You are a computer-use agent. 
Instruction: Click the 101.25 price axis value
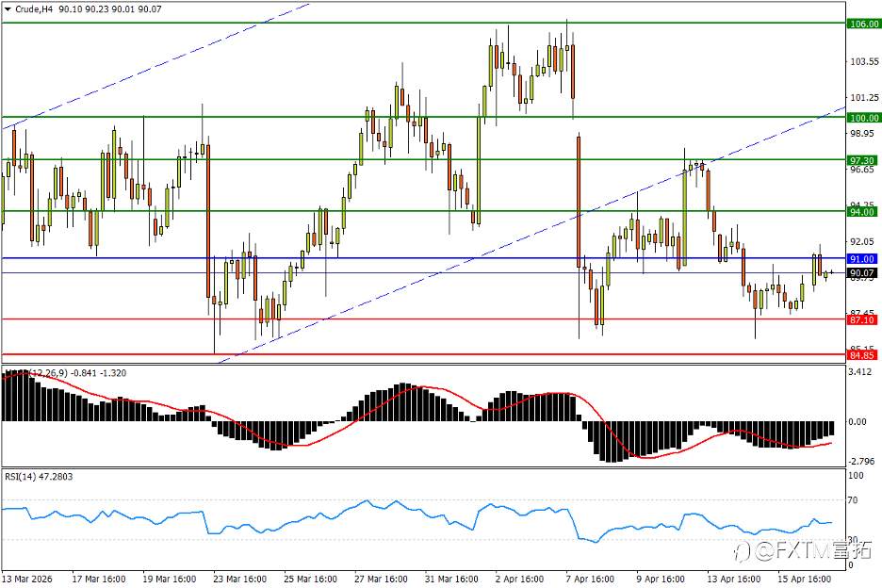[864, 97]
